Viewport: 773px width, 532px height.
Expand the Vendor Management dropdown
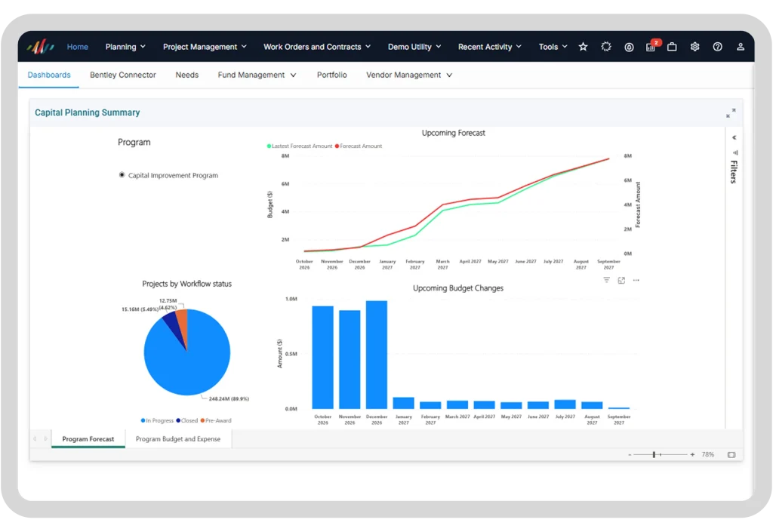408,75
